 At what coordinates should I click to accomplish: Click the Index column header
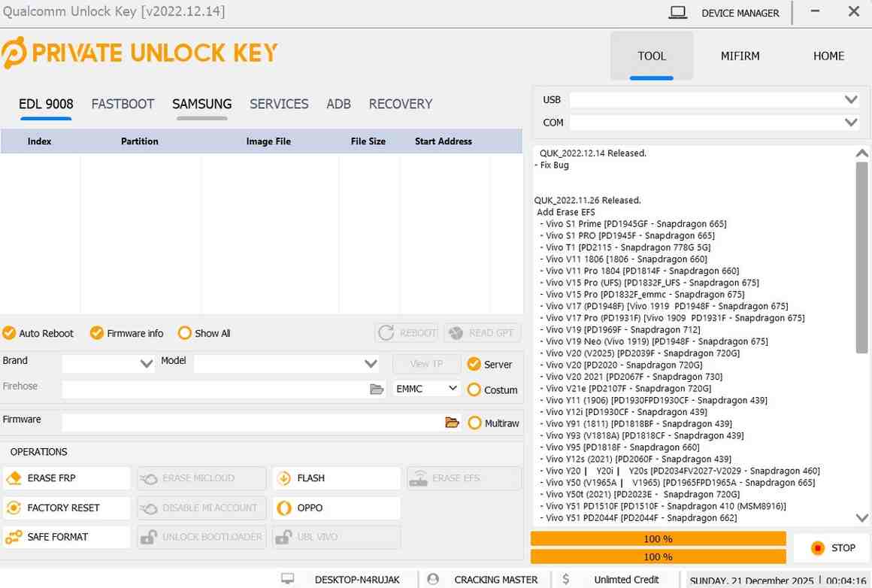[x=39, y=141]
